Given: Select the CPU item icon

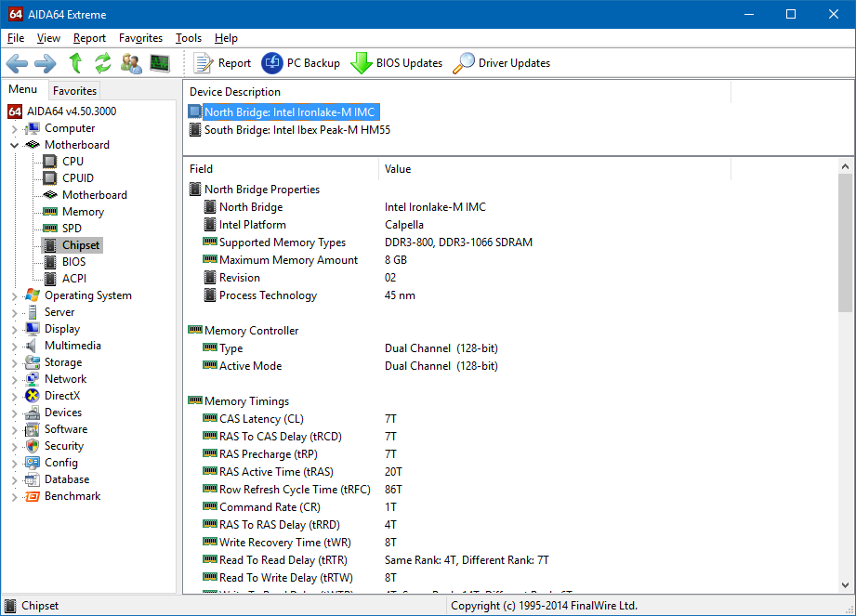Looking at the screenshot, I should pyautogui.click(x=50, y=162).
